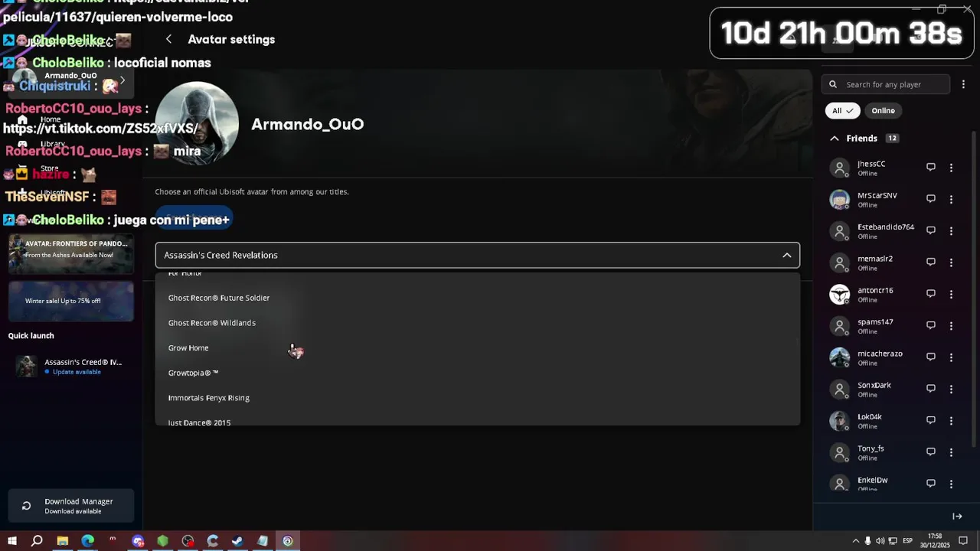Open more options for antoncr16
This screenshot has width=980, height=551.
[x=951, y=294]
